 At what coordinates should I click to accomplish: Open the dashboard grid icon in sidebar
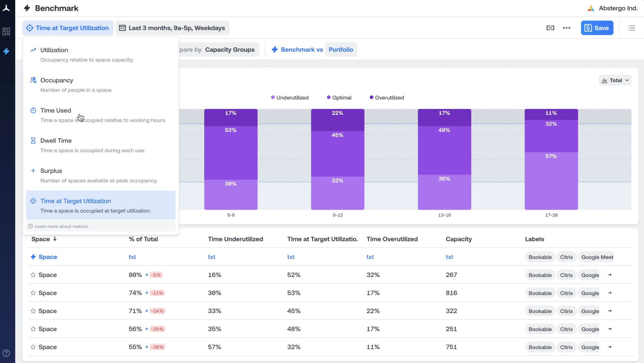coord(6,31)
